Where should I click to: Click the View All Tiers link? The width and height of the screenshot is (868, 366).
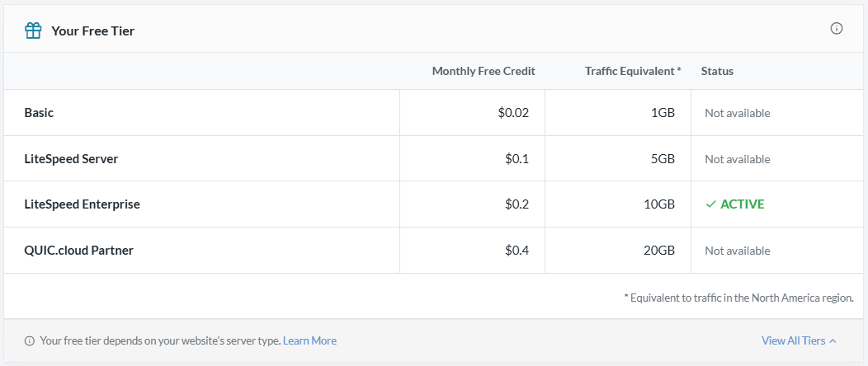pyautogui.click(x=793, y=340)
